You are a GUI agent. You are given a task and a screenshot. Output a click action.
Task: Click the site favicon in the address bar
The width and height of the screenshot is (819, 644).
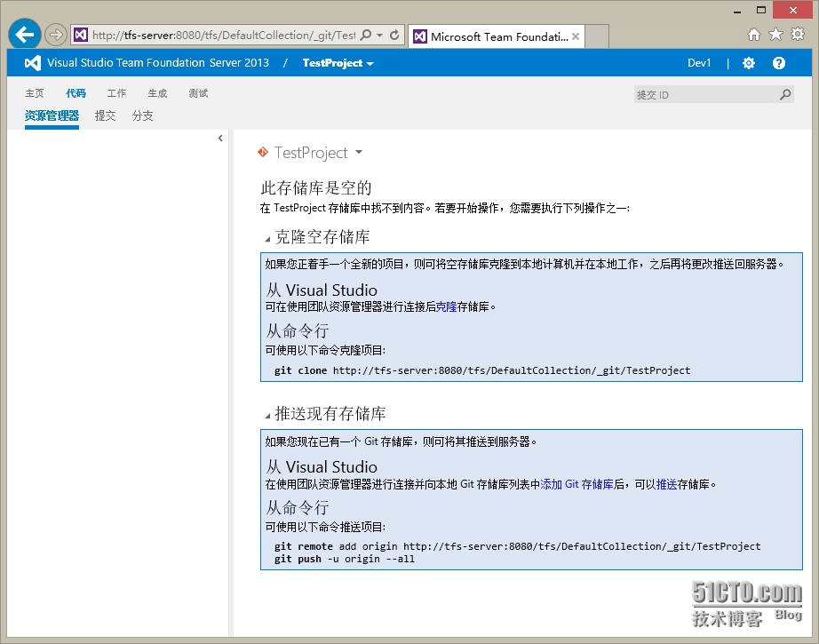tap(81, 35)
